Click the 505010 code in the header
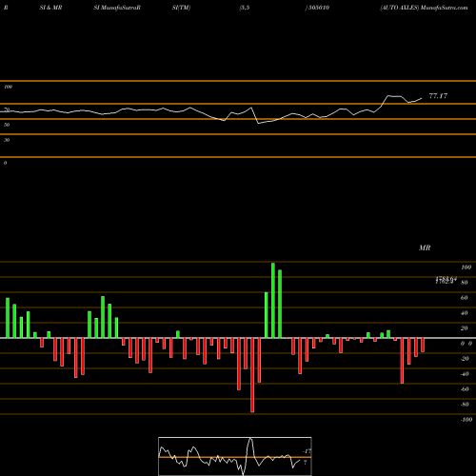Screen dimensions: 476x476 [319, 8]
